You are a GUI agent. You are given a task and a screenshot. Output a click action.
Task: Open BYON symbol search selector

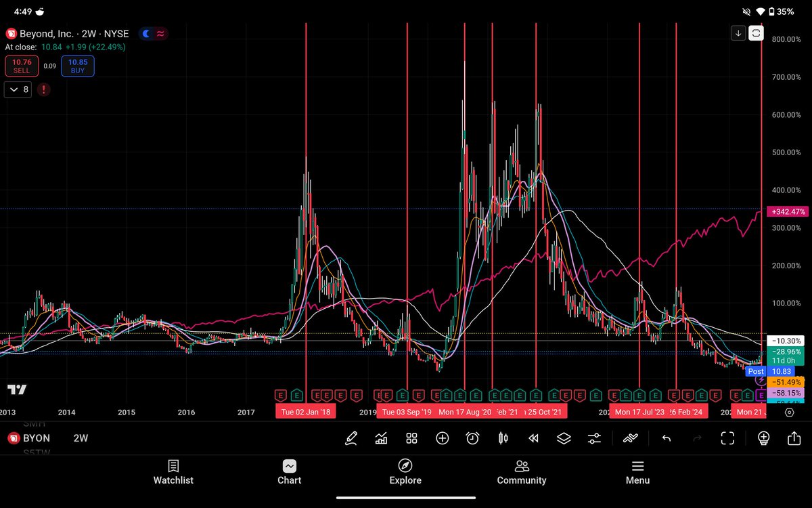pos(37,438)
